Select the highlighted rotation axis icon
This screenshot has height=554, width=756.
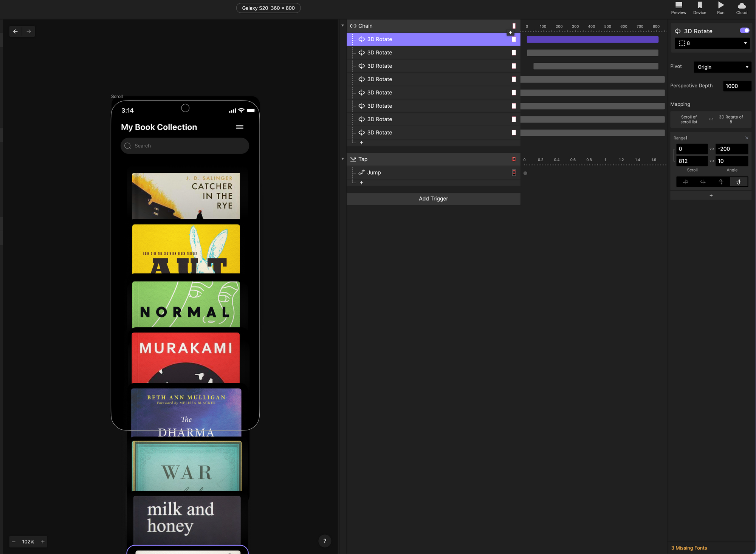(739, 182)
